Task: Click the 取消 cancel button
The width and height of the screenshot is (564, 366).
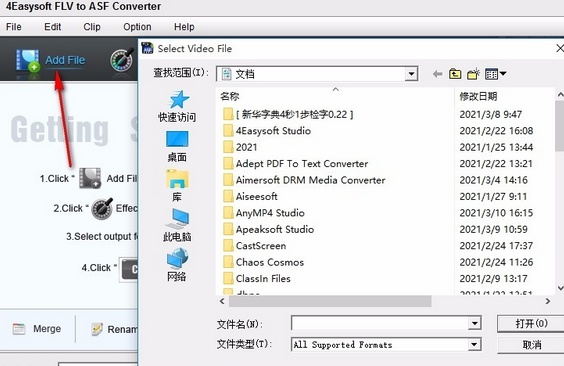Action: (x=531, y=345)
